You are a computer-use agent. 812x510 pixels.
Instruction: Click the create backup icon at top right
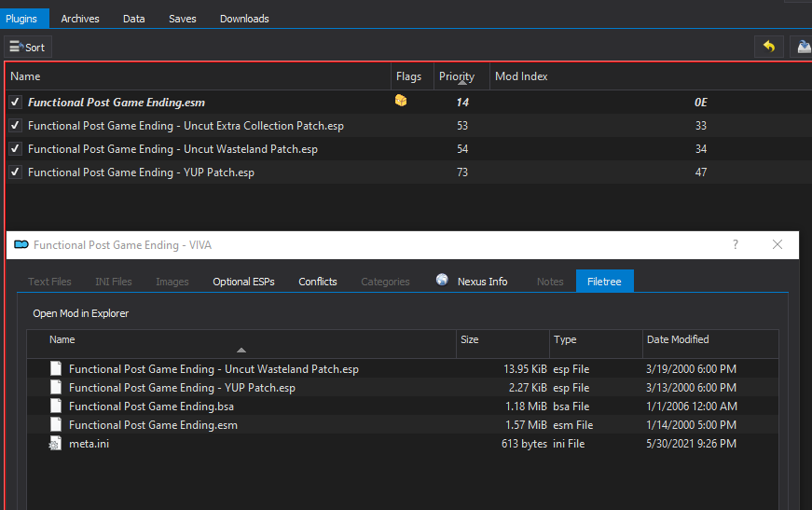pos(803,47)
